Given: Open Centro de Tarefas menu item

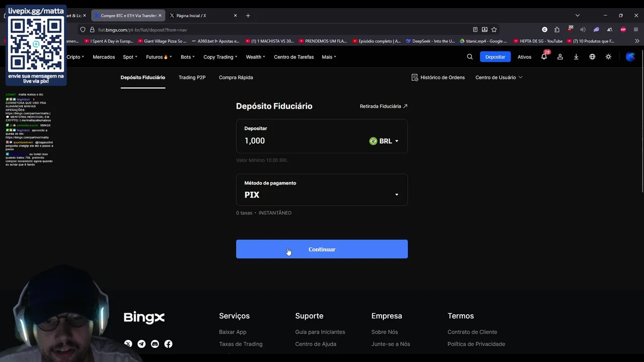Looking at the screenshot, I should pos(294,57).
